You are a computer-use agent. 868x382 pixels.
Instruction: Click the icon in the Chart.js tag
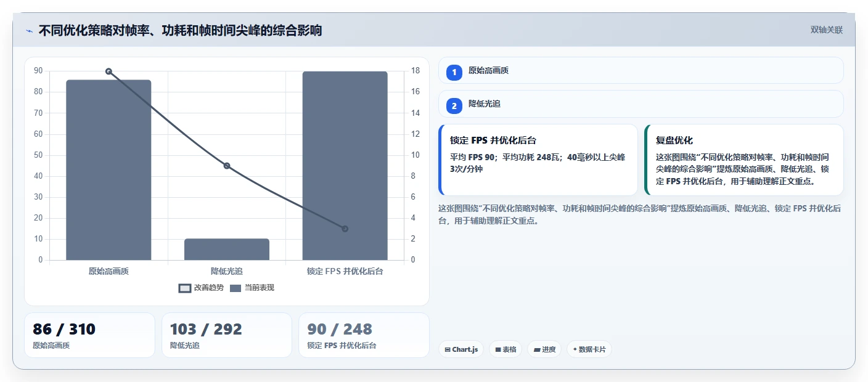click(448, 349)
